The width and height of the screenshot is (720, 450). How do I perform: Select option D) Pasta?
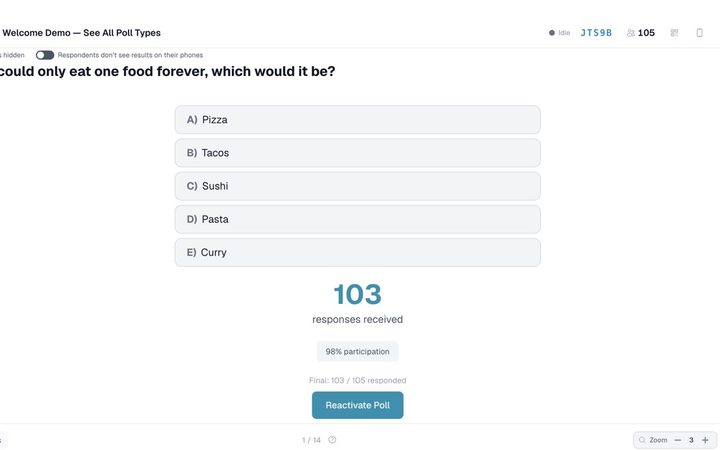click(x=357, y=219)
